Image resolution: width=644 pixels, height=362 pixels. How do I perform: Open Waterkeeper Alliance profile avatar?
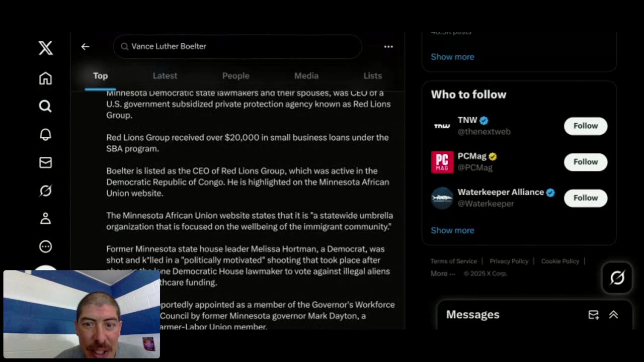pos(442,198)
